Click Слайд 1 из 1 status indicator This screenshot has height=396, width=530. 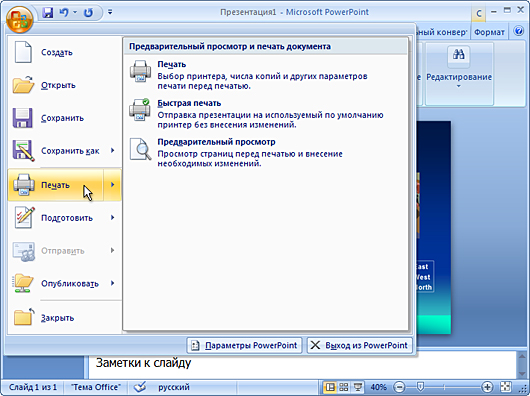pos(33,387)
